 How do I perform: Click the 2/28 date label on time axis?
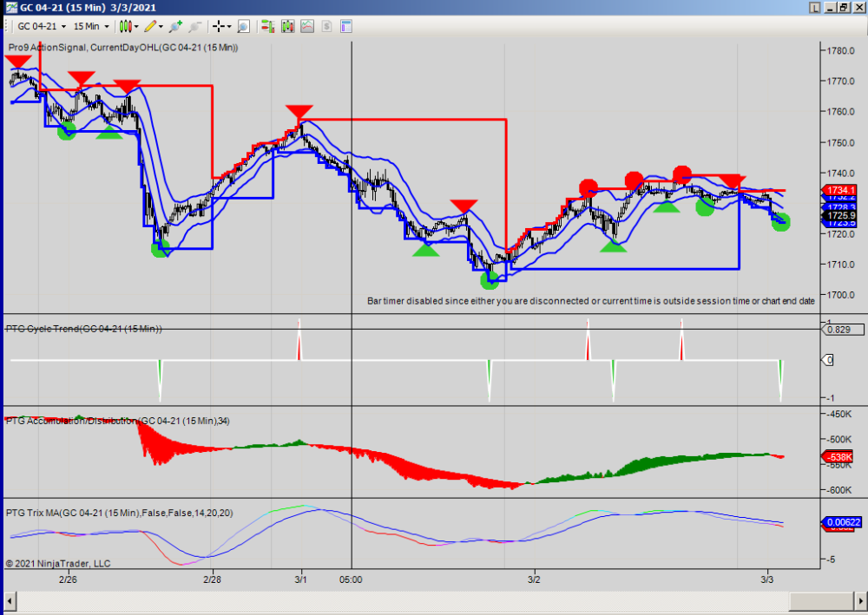pyautogui.click(x=212, y=579)
